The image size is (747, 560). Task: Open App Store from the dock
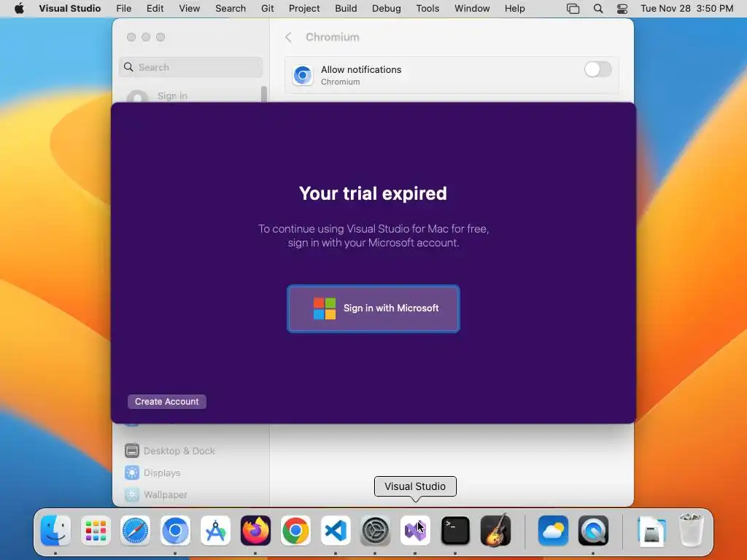coord(215,531)
